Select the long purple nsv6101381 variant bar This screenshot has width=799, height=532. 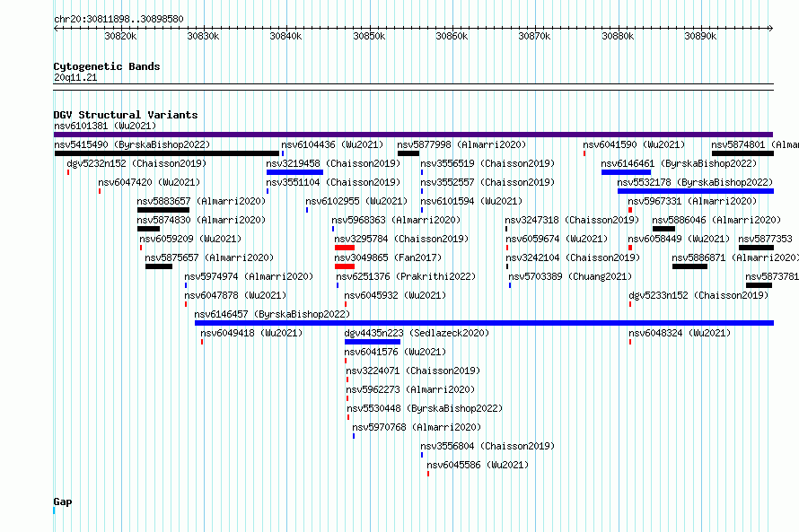(413, 135)
